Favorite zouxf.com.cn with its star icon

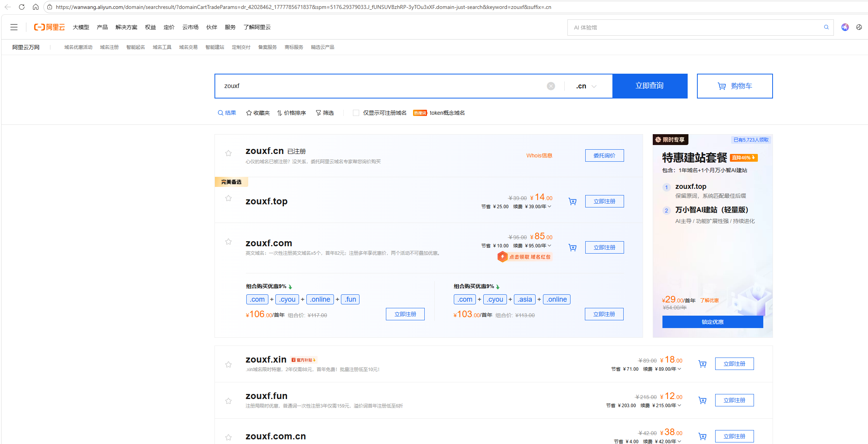point(228,437)
